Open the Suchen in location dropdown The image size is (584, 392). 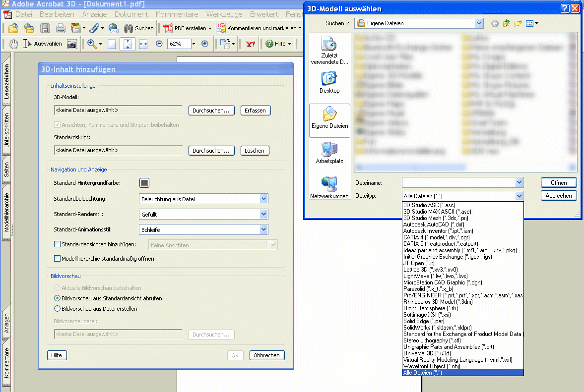coord(479,23)
